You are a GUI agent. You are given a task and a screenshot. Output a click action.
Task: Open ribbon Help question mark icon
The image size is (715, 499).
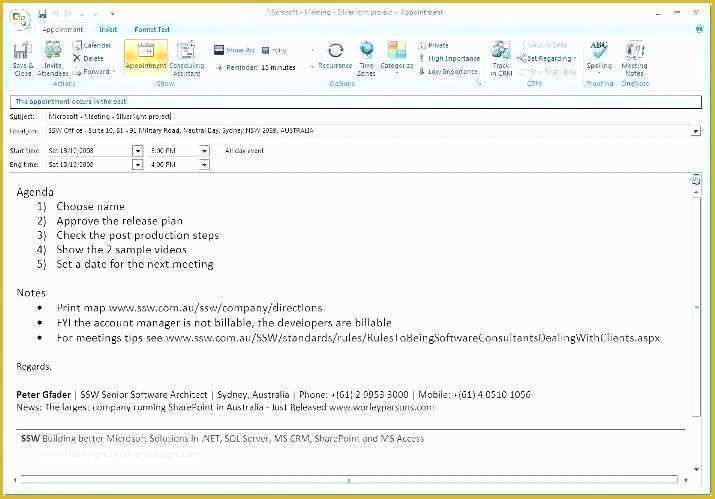[x=699, y=29]
